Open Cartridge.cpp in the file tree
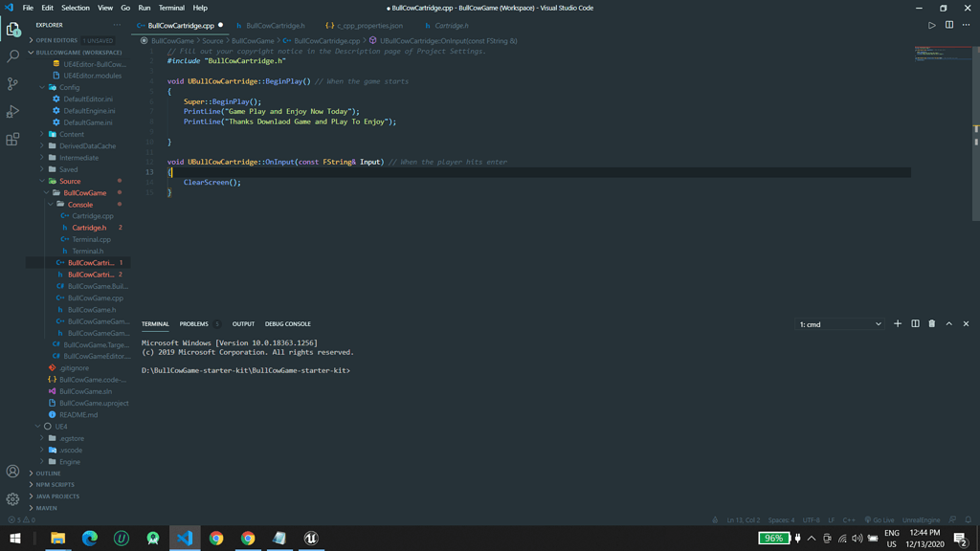Viewport: 980px width, 551px height. point(93,216)
